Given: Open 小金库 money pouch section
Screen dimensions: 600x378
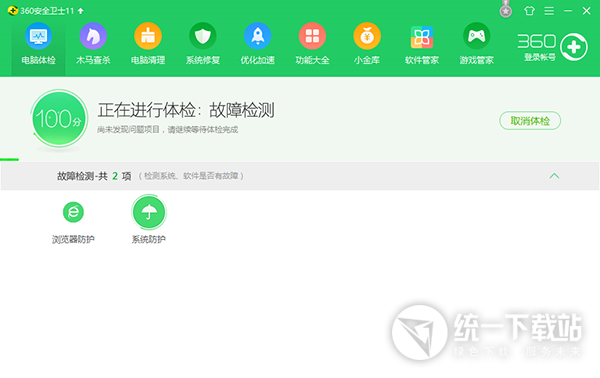Looking at the screenshot, I should click(367, 44).
